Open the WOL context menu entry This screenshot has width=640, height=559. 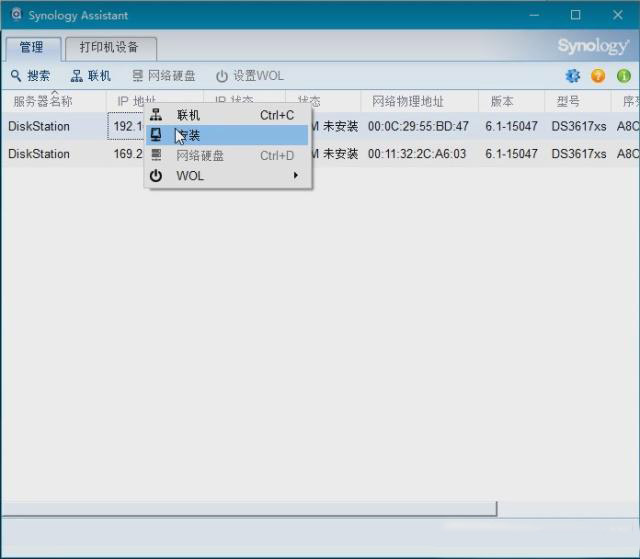[228, 176]
